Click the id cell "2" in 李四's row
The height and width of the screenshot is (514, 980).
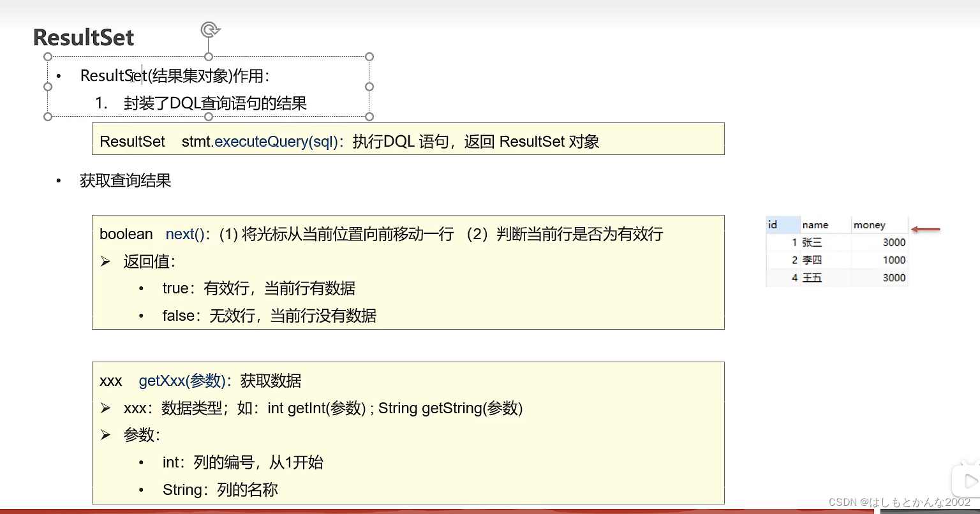point(794,260)
